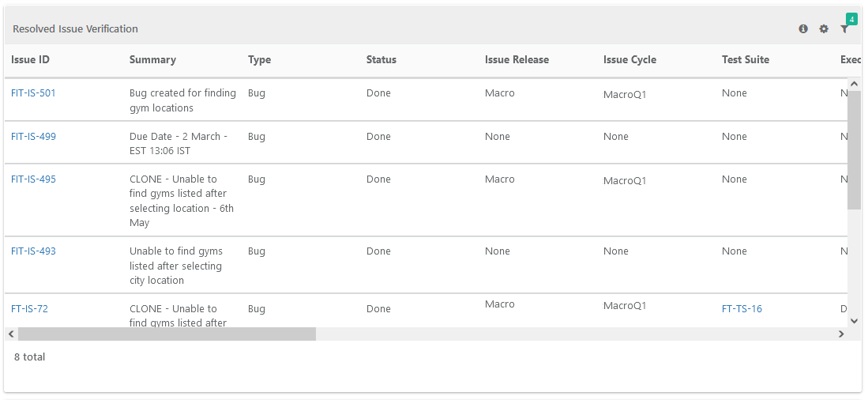The height and width of the screenshot is (400, 868).
Task: Click the vertical scrollbar down arrow
Action: [x=854, y=320]
